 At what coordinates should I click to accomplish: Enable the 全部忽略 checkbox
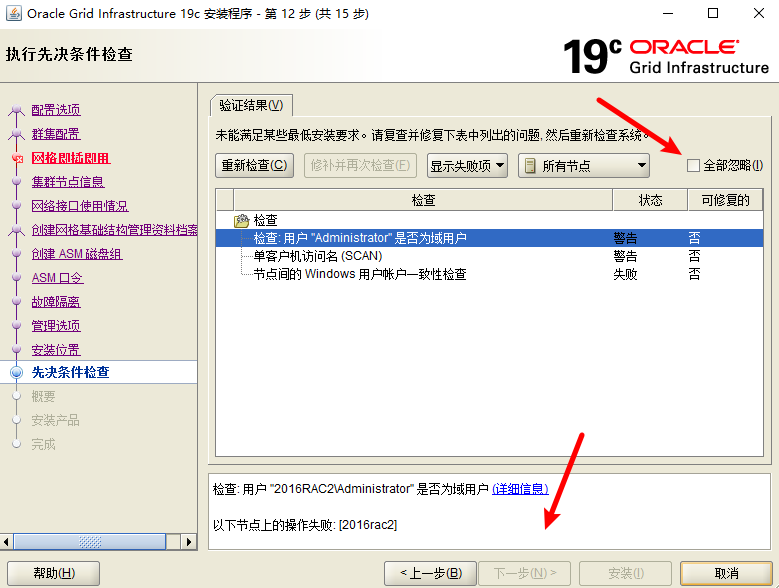pos(693,166)
